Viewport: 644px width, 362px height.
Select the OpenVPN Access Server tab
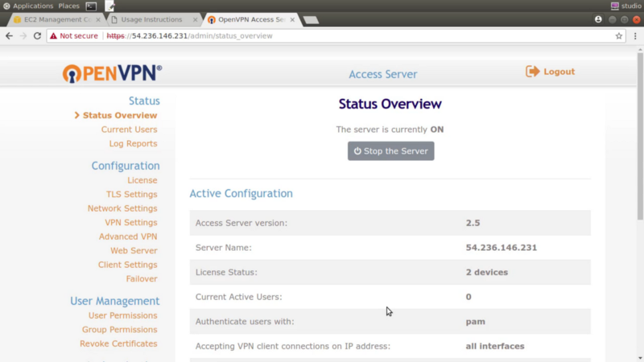[251, 19]
